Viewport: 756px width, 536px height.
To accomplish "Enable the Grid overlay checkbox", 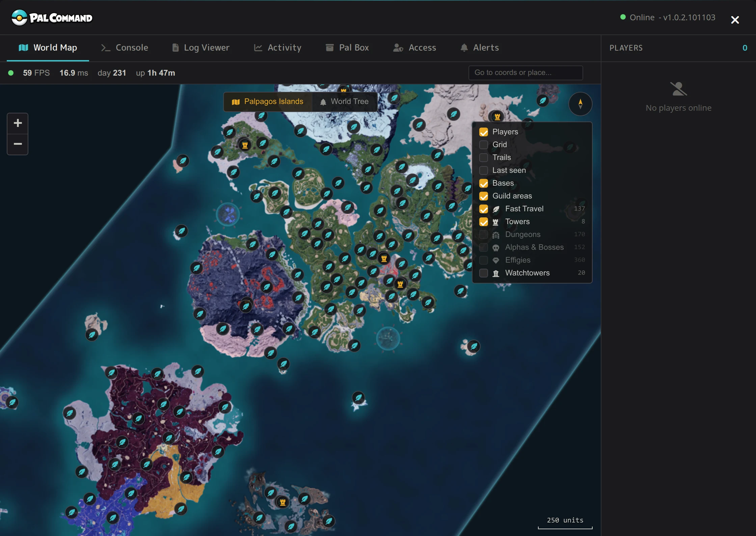I will (x=484, y=145).
